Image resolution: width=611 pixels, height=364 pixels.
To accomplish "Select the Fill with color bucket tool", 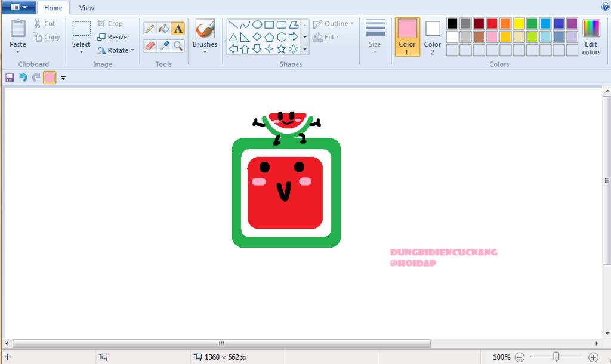I will (164, 29).
